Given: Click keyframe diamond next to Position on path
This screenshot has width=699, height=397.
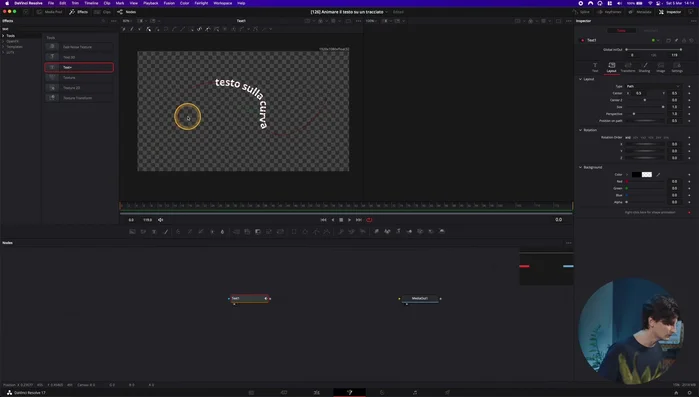Looking at the screenshot, I should click(x=689, y=121).
